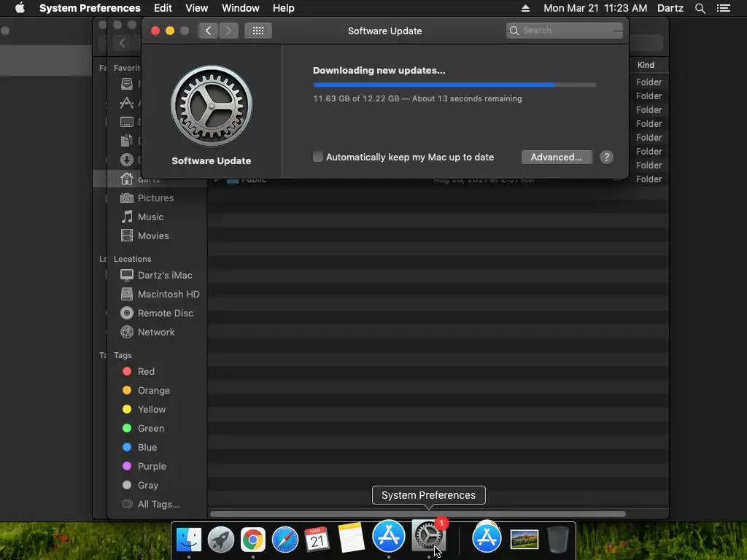Click the Movies film icon in sidebar

(x=127, y=236)
